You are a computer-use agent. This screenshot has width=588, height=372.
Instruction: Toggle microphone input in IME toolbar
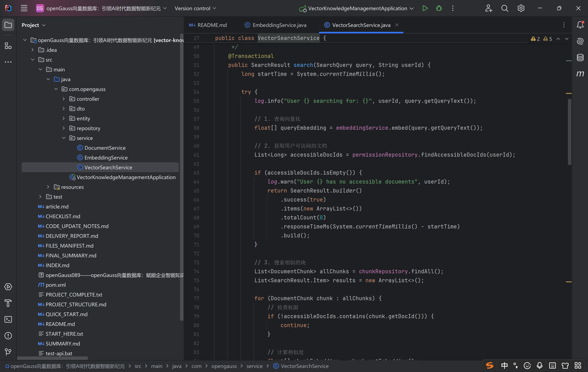(540, 365)
